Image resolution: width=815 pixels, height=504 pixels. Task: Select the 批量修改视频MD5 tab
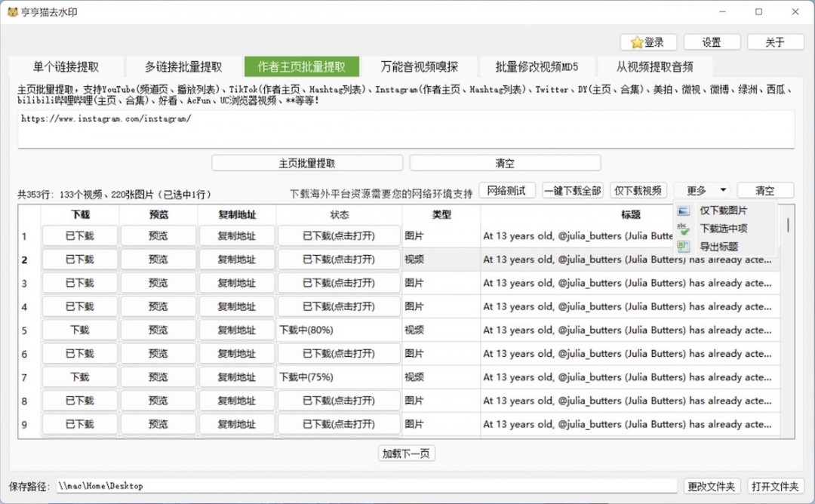pos(537,66)
